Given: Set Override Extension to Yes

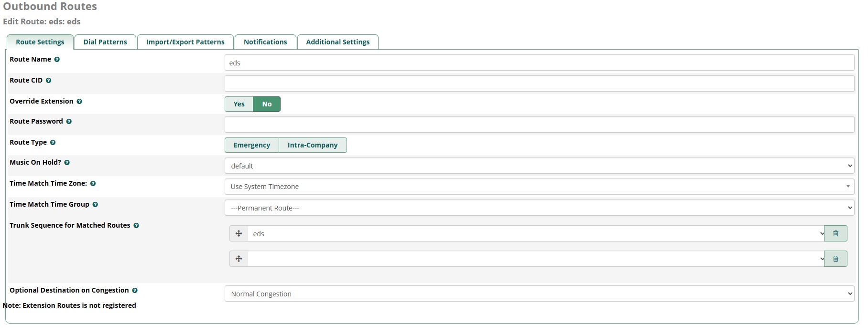Looking at the screenshot, I should pyautogui.click(x=239, y=104).
